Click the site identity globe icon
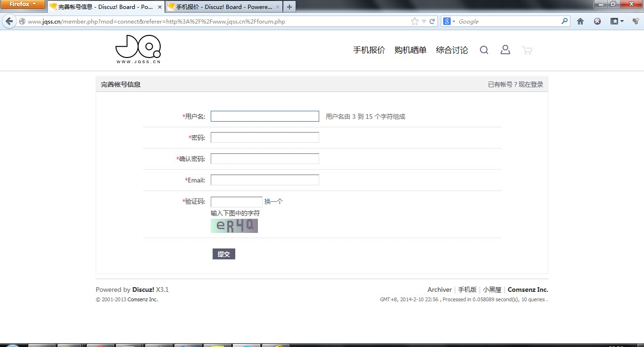Viewport: 644px width, 347px height. [22, 21]
